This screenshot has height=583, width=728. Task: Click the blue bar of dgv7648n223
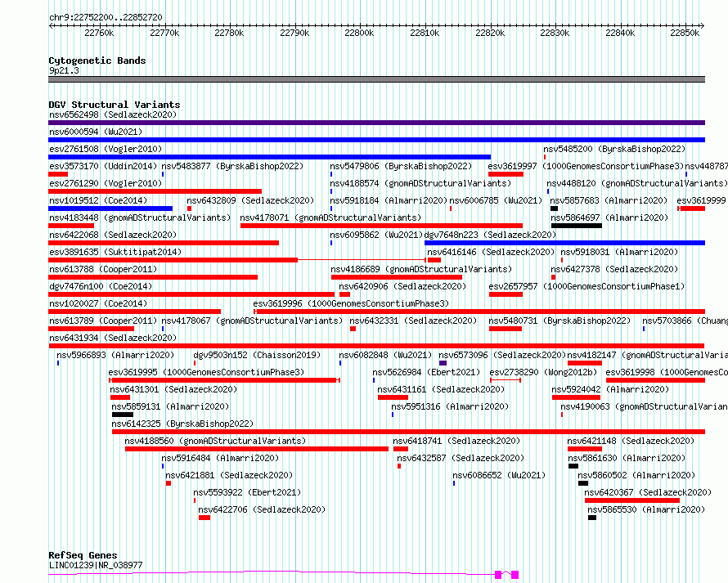[564, 243]
